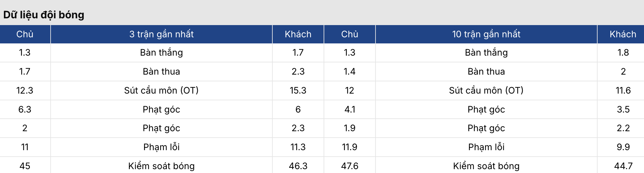644x173 pixels.
Task: Select the 11.6 shots value cell
Action: click(x=623, y=90)
